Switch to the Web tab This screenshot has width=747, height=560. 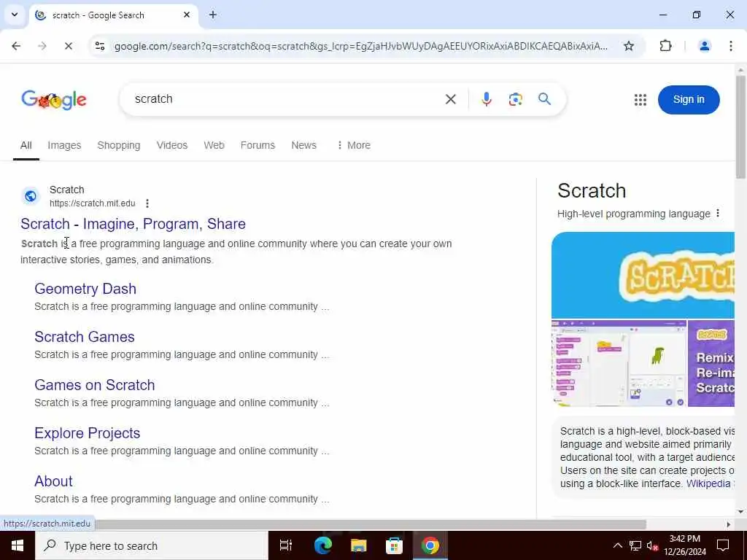pos(214,145)
